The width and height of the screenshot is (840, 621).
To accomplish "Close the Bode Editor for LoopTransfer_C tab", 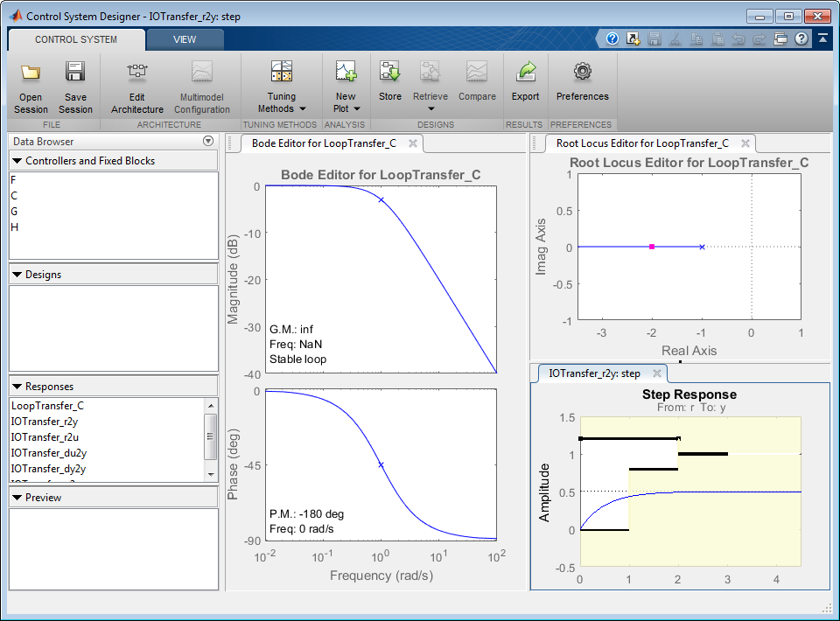I will point(413,143).
